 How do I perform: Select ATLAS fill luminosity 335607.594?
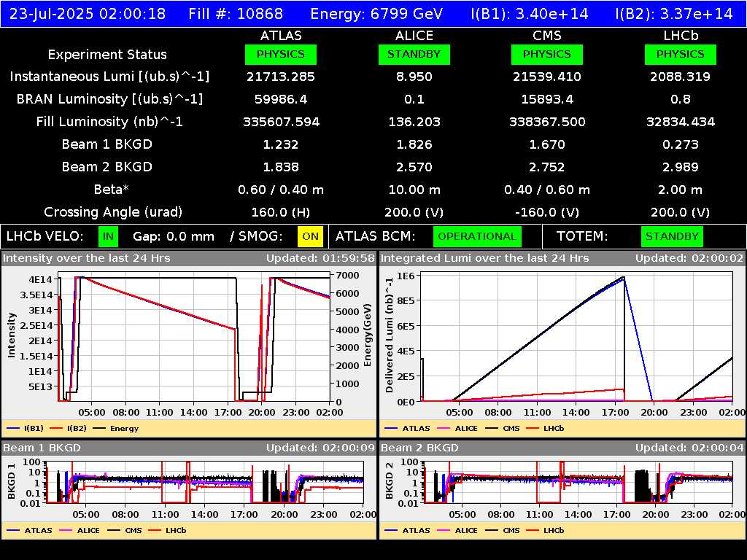281,122
